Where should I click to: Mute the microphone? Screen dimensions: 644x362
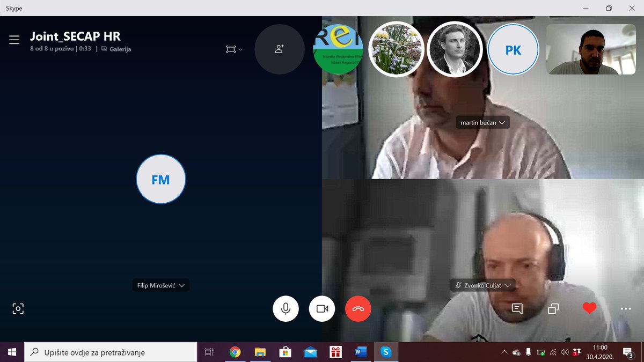point(286,308)
